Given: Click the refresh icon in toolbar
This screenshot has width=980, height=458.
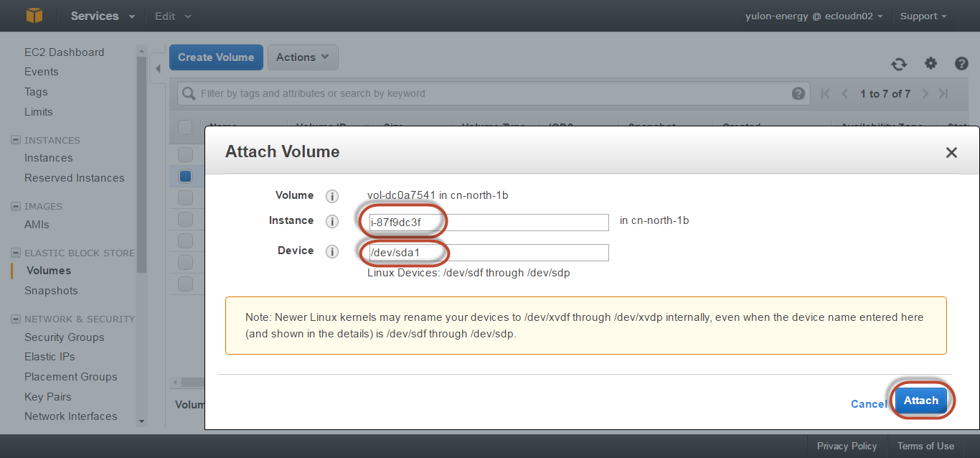Looking at the screenshot, I should (x=899, y=64).
